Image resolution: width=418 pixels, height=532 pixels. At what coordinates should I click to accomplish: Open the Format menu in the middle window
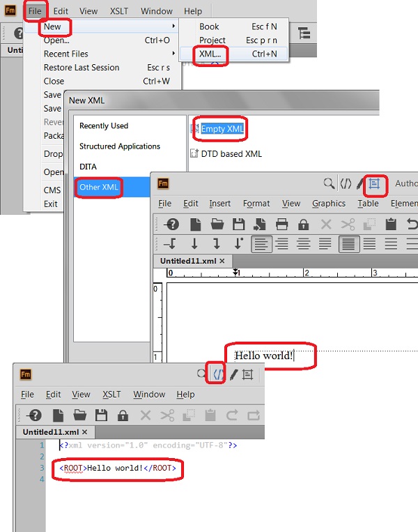tap(256, 203)
